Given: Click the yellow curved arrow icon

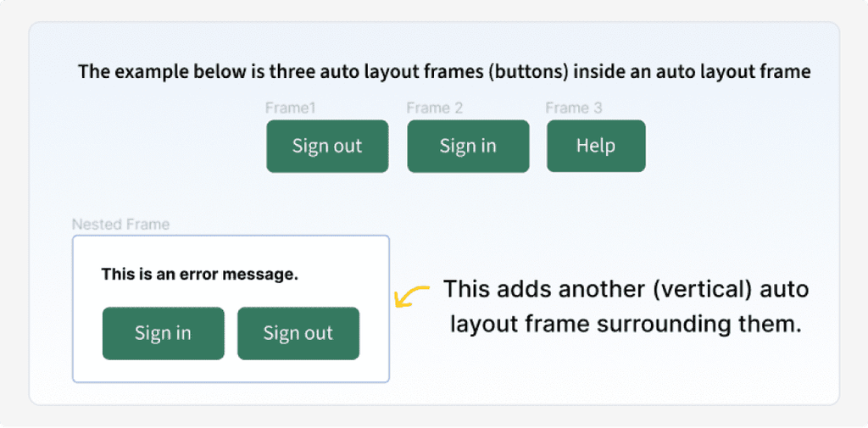Looking at the screenshot, I should (412, 294).
